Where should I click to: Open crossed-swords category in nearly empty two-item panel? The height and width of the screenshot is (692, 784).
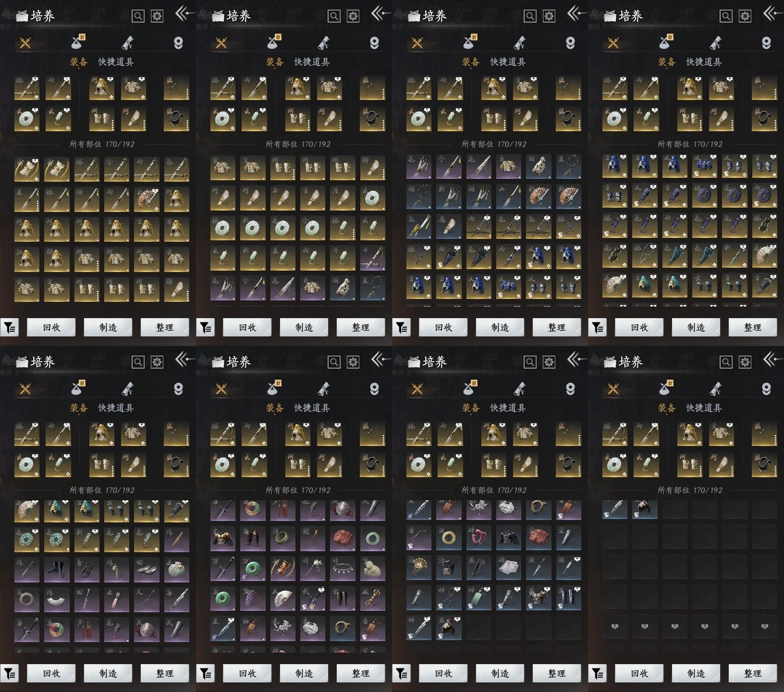613,389
